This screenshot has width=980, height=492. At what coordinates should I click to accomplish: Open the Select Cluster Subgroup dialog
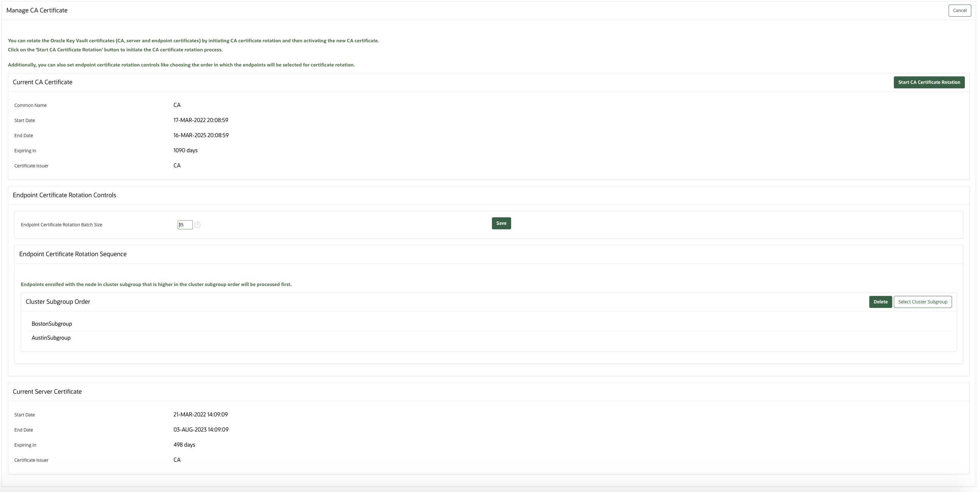click(923, 302)
